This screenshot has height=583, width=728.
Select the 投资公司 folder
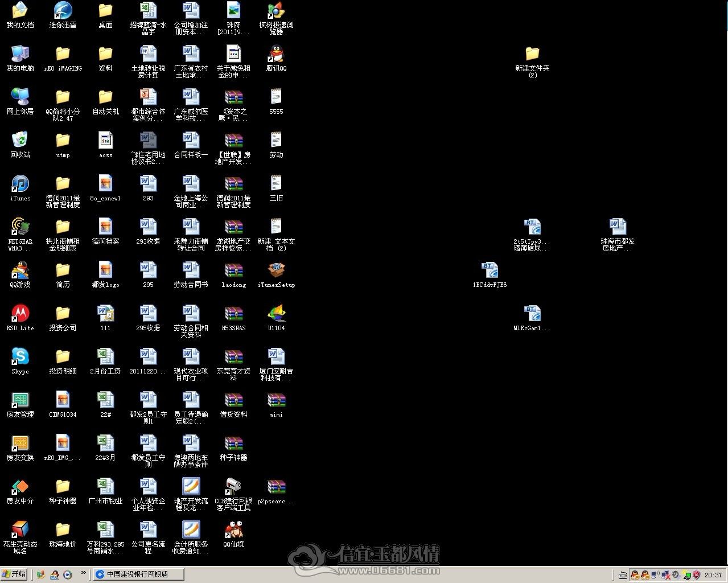pos(63,318)
